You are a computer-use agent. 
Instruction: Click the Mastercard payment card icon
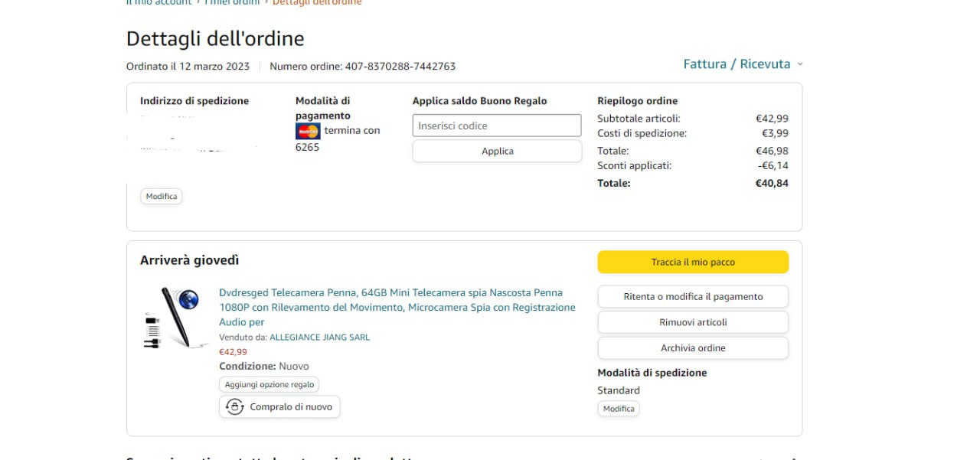click(308, 131)
